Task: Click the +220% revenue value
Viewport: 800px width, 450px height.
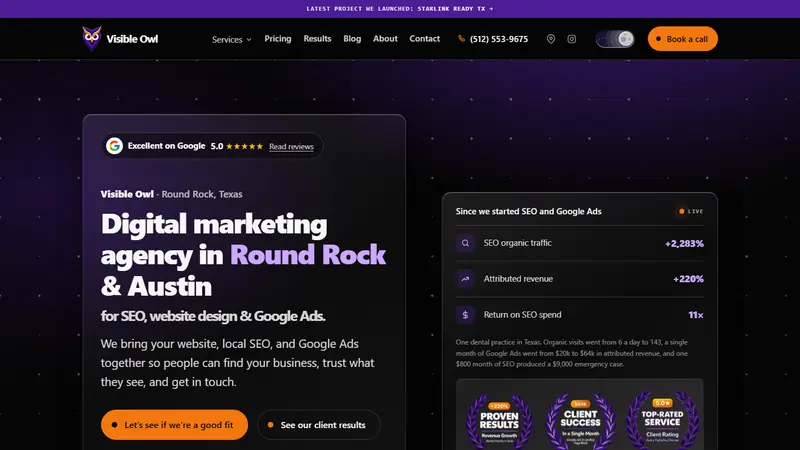Action: 688,279
